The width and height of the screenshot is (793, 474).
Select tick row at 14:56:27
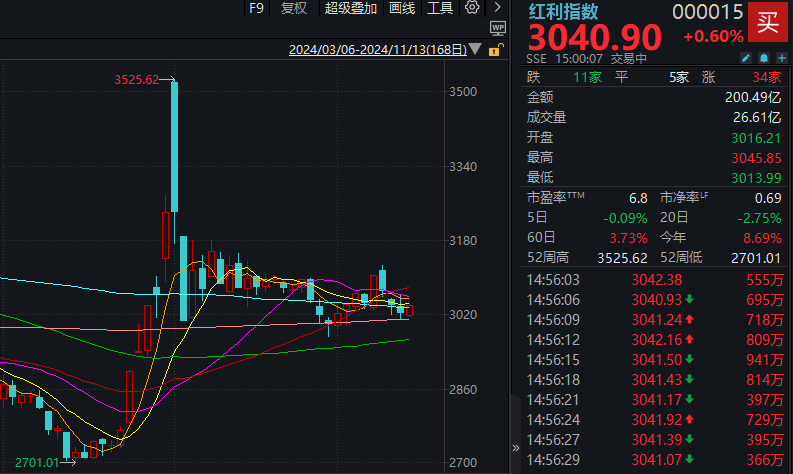(655, 440)
